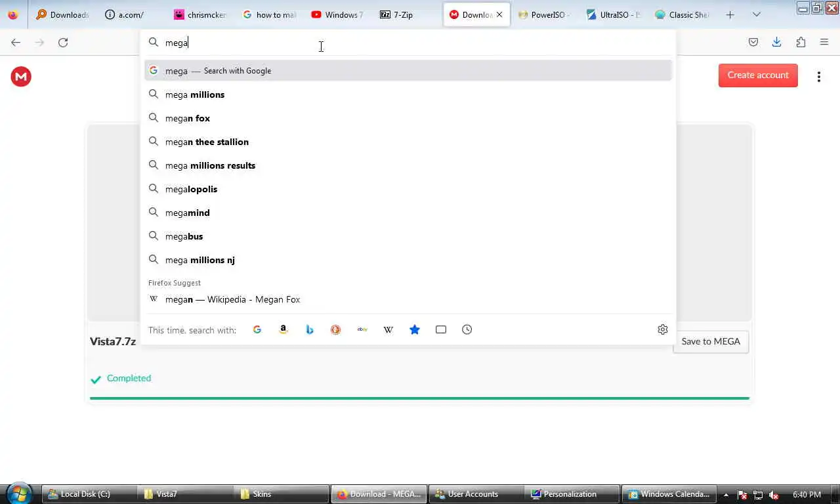Switch to the Classic Shell tab
Viewport: 840px width, 504px height.
point(682,14)
